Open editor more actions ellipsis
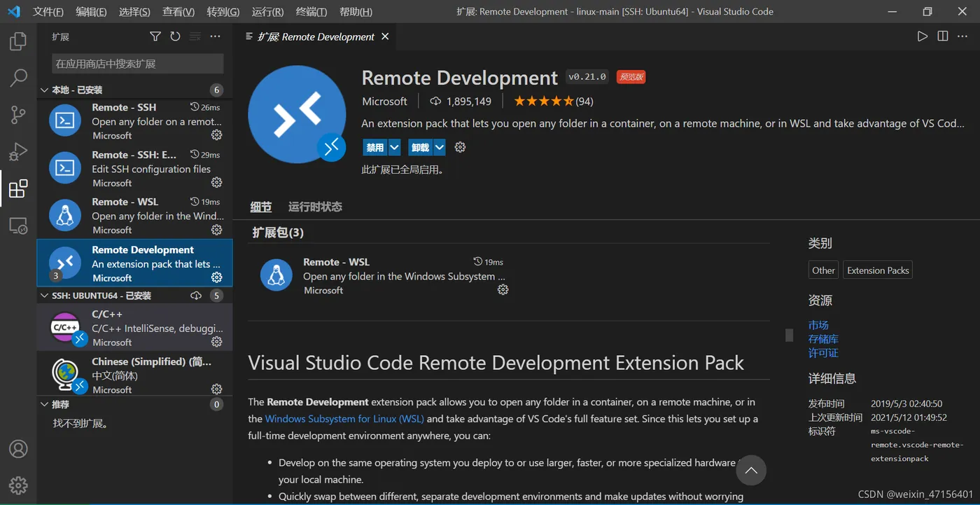 click(963, 36)
